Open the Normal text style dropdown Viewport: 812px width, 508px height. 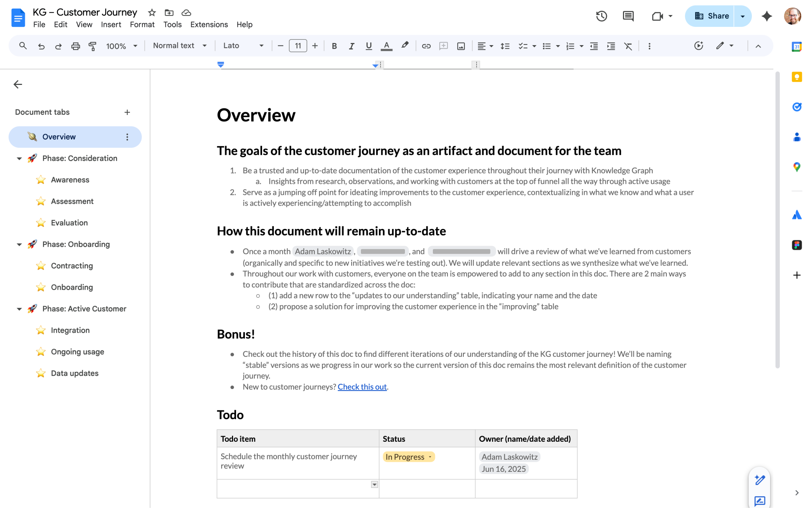tap(180, 46)
